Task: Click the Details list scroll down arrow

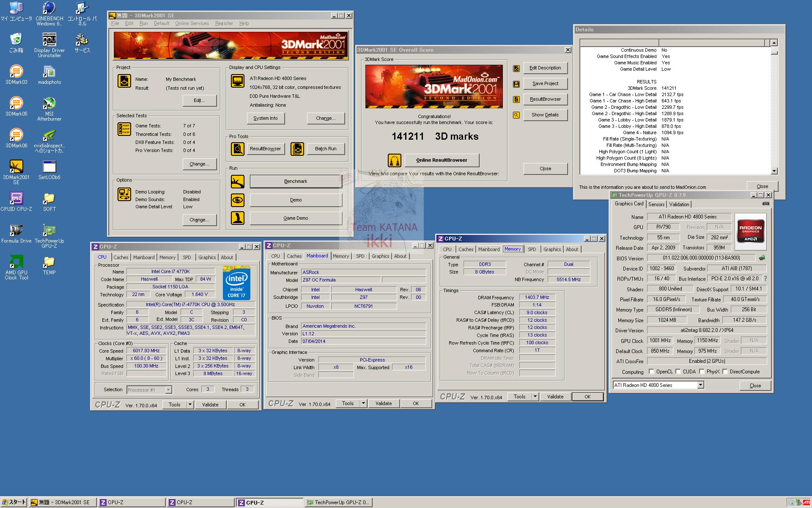Action: pyautogui.click(x=774, y=171)
